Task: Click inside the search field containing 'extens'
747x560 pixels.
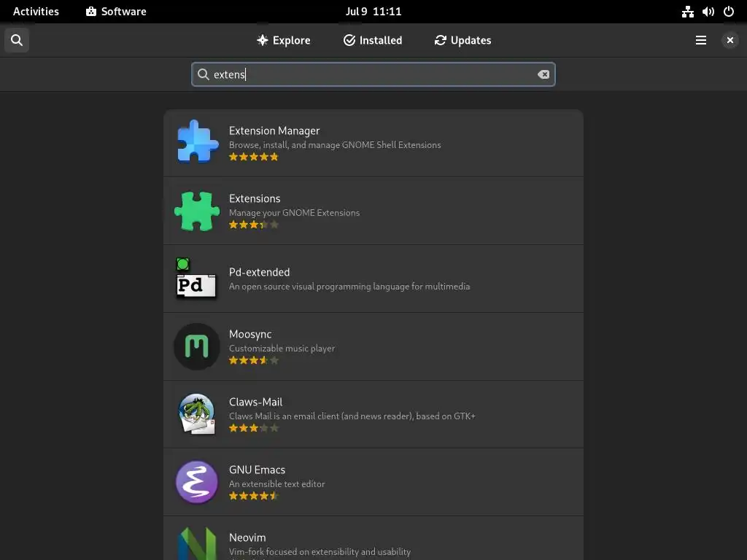Action: coord(373,74)
